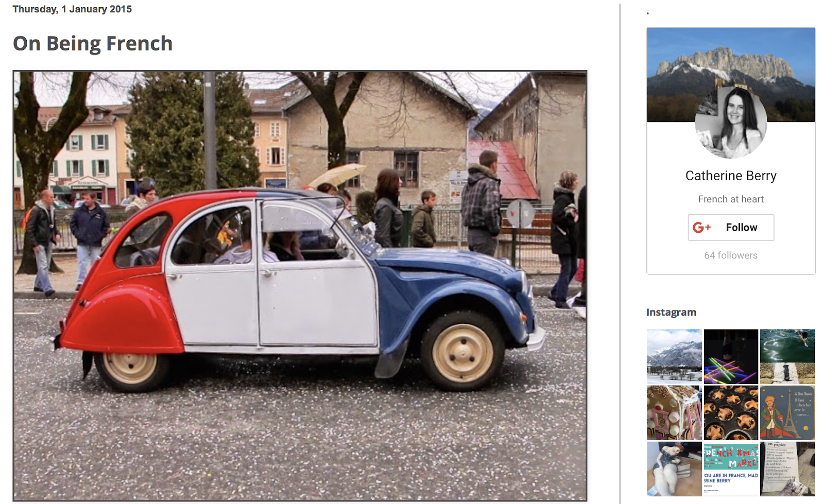Click the Google+ logo icon
The image size is (824, 504).
(701, 228)
